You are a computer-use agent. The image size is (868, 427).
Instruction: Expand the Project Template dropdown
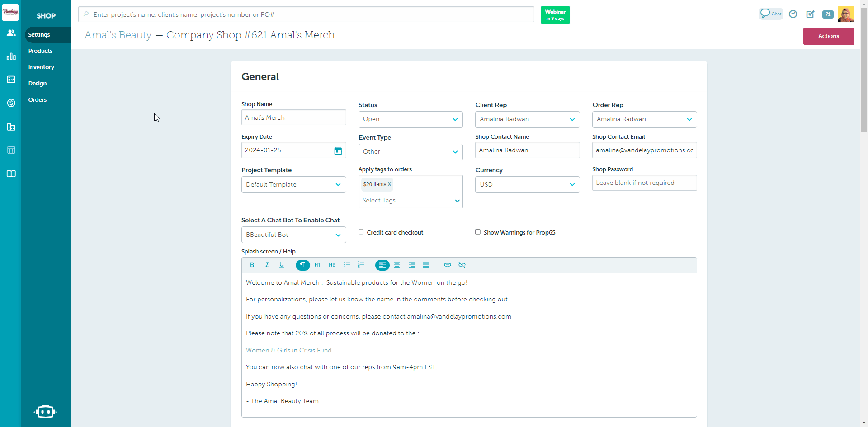tap(293, 185)
